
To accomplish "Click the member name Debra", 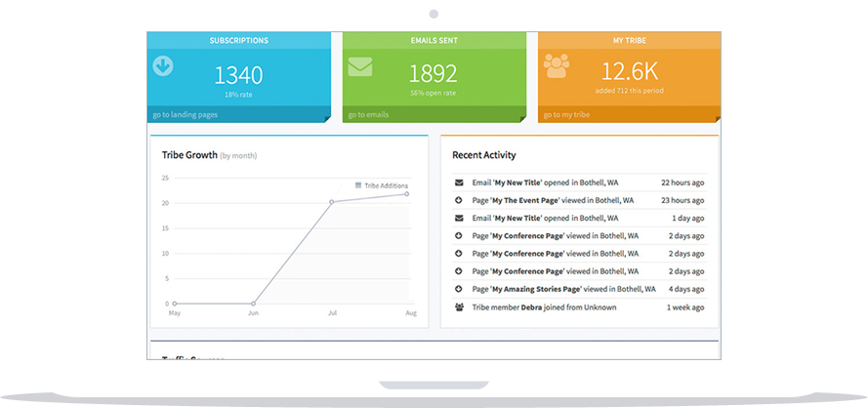I will [531, 306].
